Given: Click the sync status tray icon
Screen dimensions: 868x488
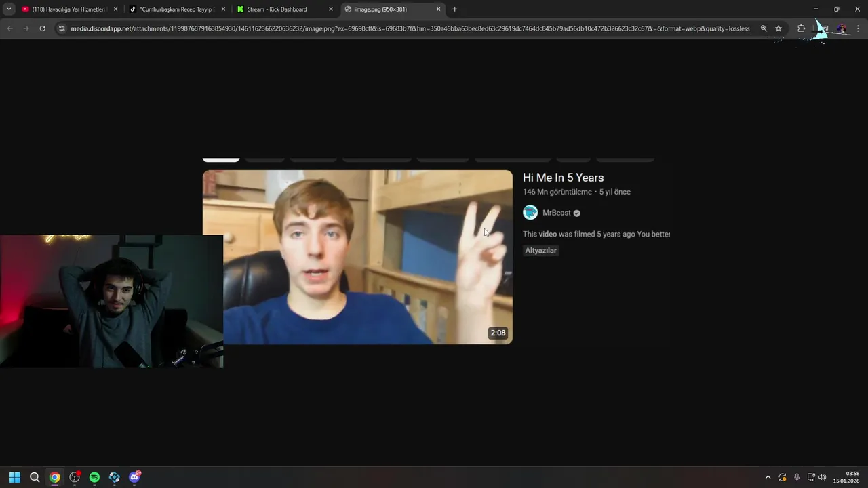Looking at the screenshot, I should pyautogui.click(x=783, y=477).
